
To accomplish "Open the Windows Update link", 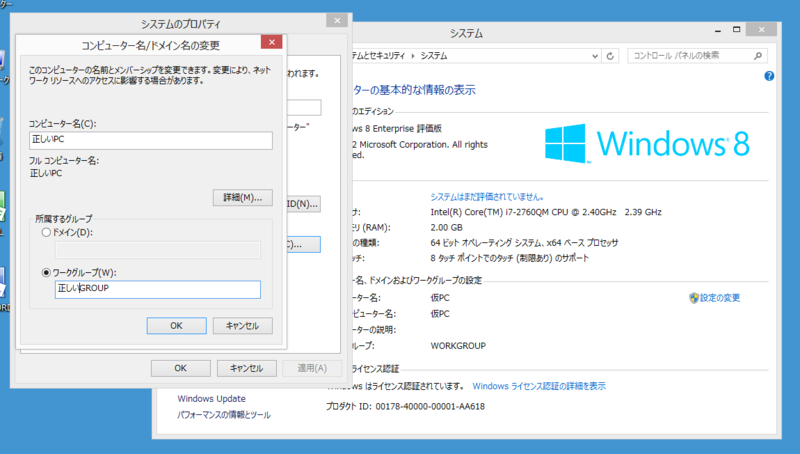I will point(211,398).
